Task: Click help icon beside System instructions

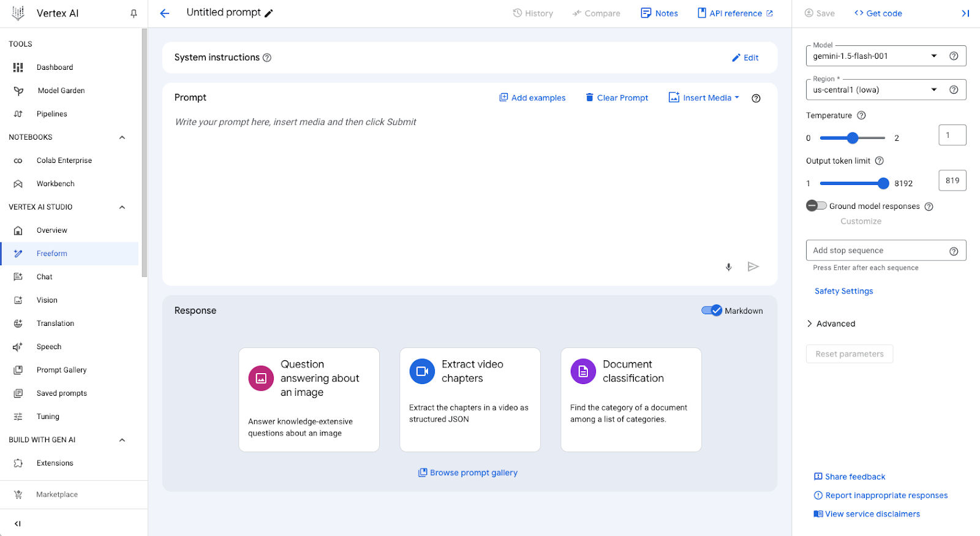Action: [x=267, y=58]
